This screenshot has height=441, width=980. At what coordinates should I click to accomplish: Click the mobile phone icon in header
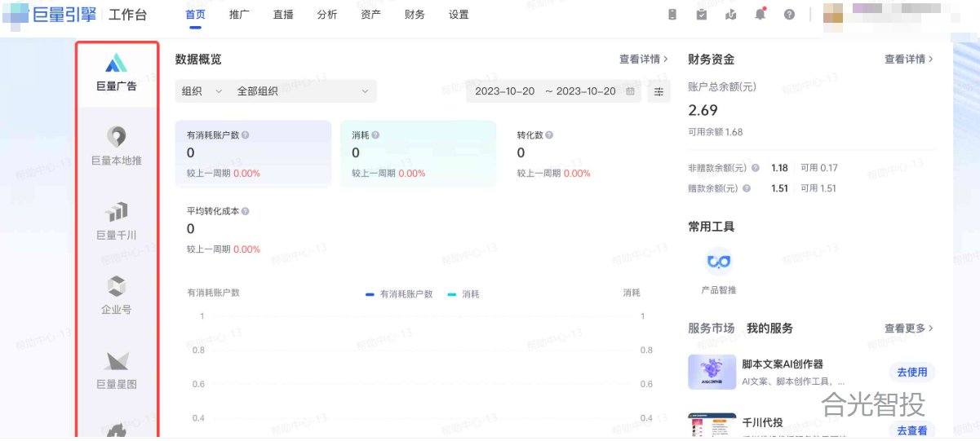[x=672, y=15]
